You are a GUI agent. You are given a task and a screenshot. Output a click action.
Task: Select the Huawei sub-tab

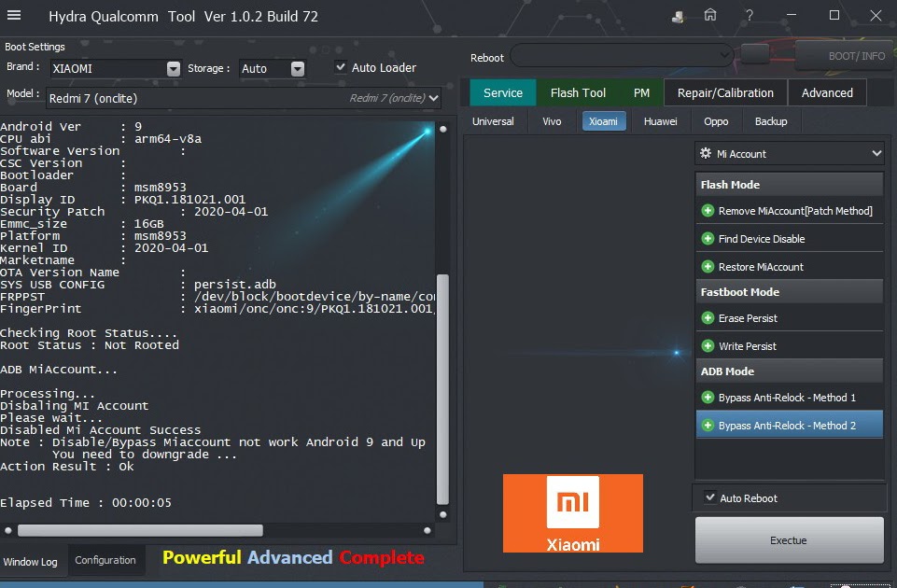660,121
